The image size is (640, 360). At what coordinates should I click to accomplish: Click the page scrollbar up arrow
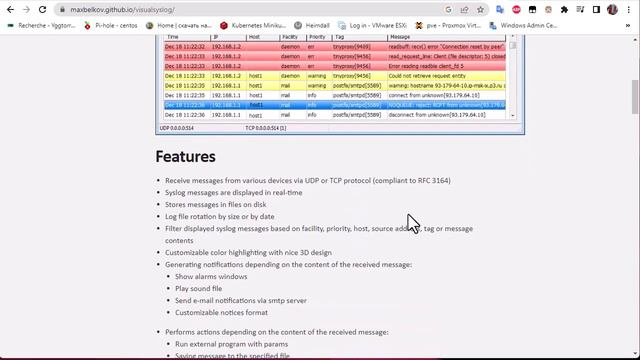[x=635, y=39]
